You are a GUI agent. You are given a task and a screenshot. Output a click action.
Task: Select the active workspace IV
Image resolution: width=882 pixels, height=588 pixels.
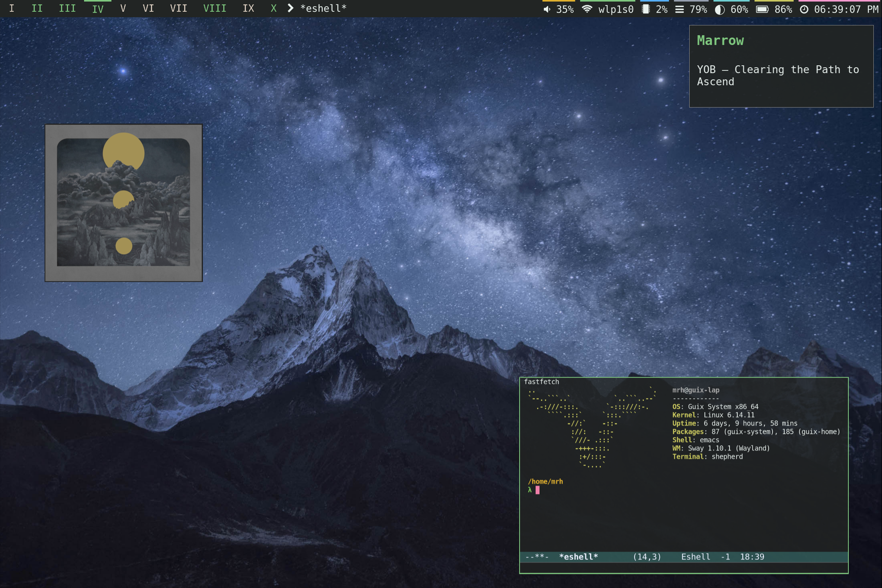98,9
